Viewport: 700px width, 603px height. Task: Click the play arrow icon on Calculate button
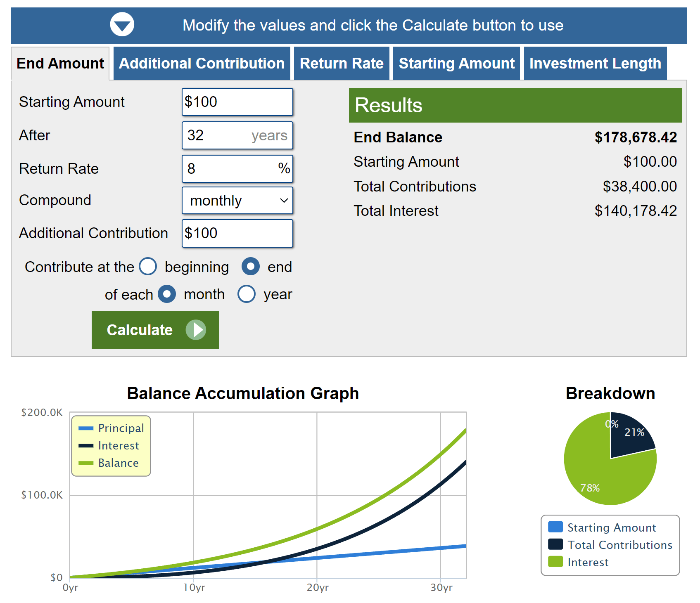click(196, 330)
